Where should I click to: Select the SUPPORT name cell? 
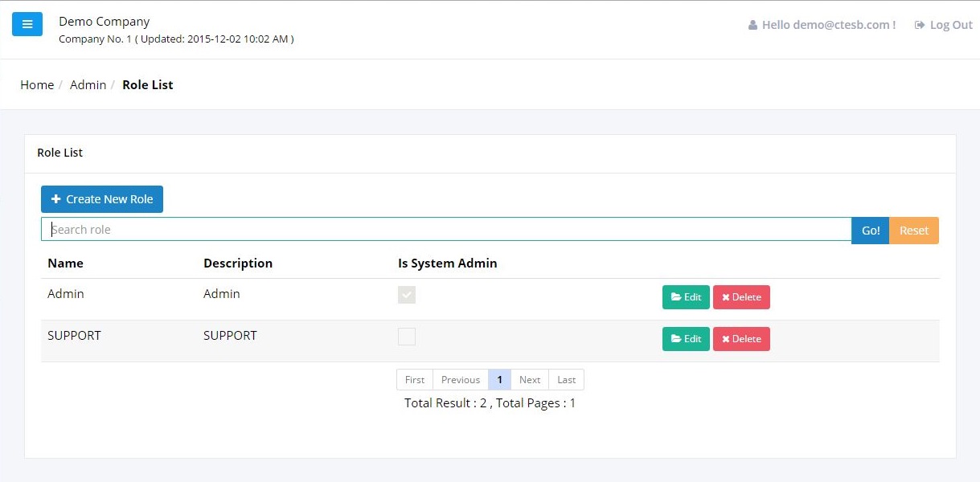click(74, 335)
